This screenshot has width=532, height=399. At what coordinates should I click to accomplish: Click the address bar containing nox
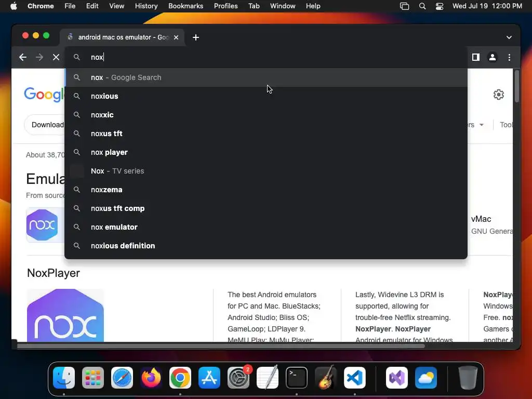(266, 57)
